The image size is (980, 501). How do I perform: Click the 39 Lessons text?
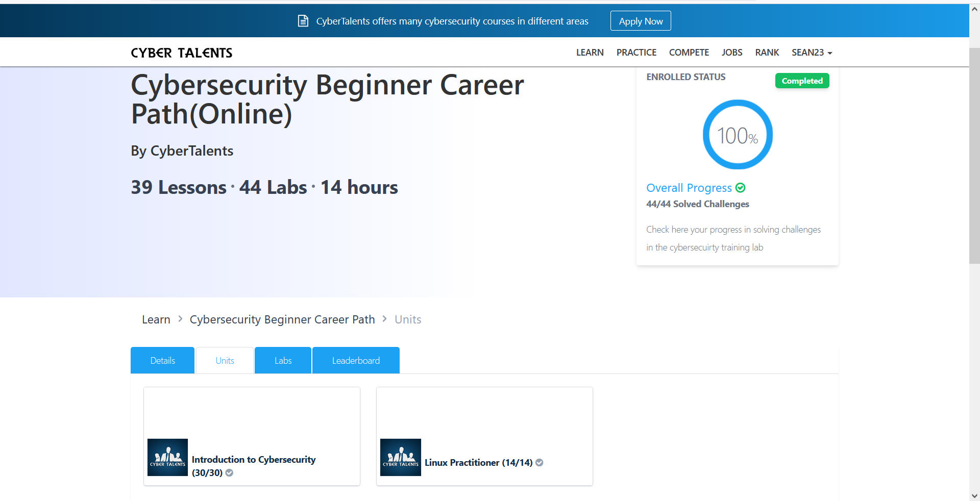coord(179,187)
